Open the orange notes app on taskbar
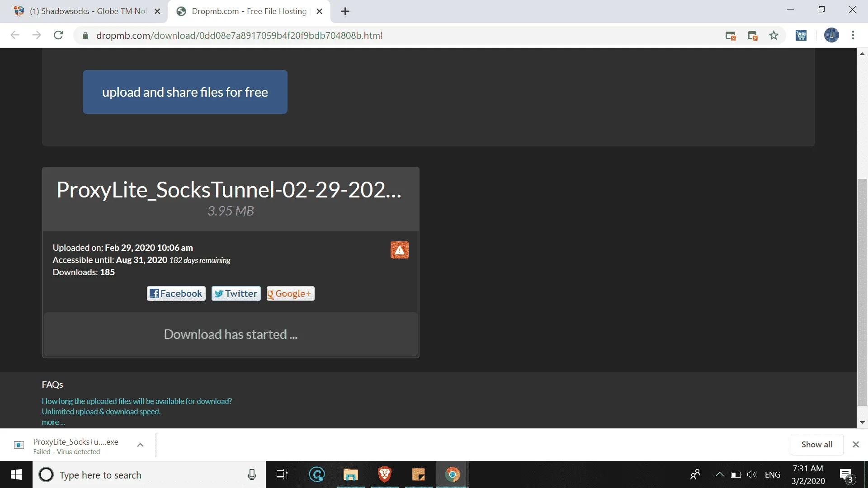868x488 pixels. click(x=419, y=475)
